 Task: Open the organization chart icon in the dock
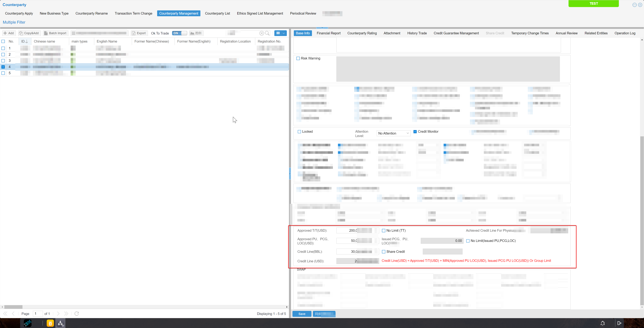pyautogui.click(x=61, y=323)
